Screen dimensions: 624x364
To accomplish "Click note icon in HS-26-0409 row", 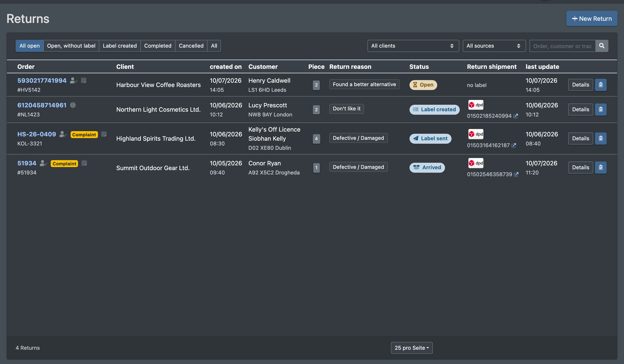I will click(104, 134).
